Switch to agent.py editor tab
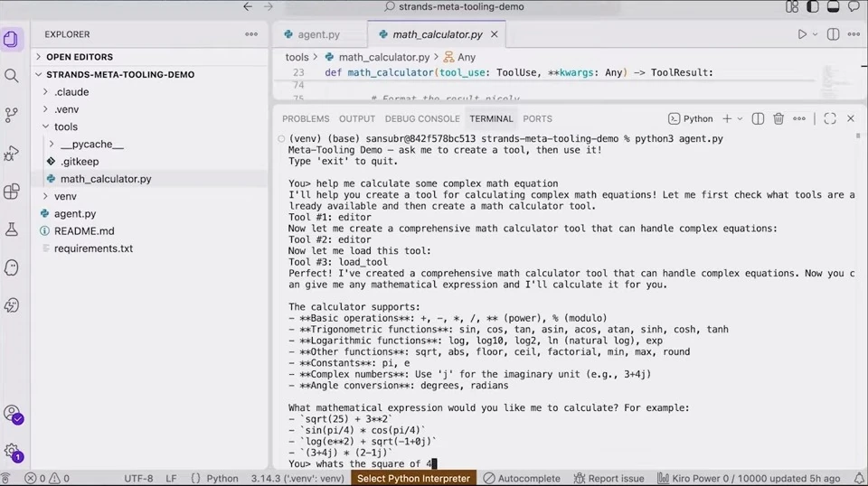The image size is (868, 486). coord(319,34)
